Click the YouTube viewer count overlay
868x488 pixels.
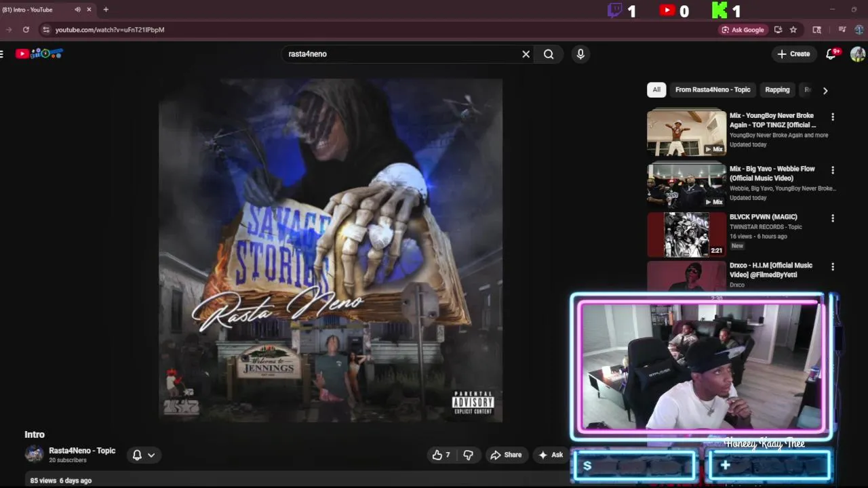[674, 11]
